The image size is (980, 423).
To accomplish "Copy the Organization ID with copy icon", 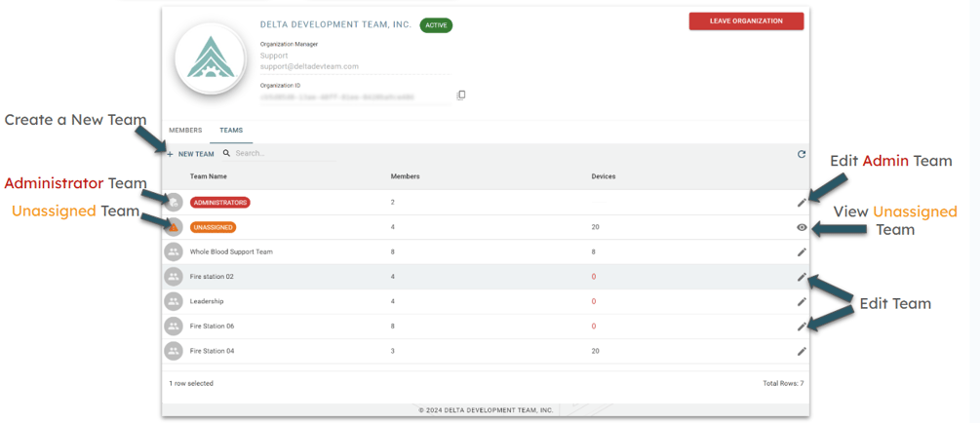I will (461, 95).
